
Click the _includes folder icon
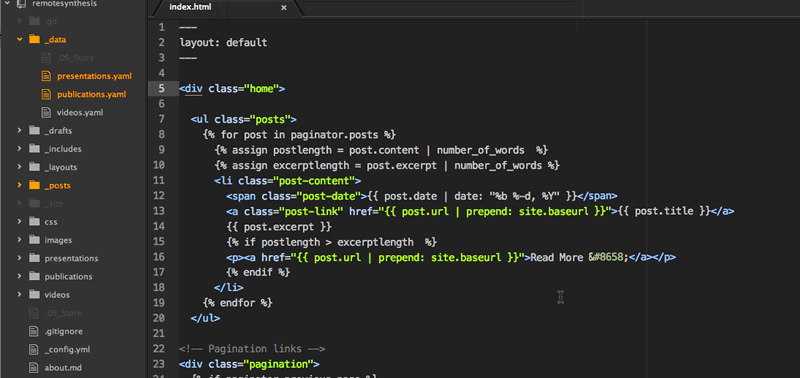coord(34,149)
